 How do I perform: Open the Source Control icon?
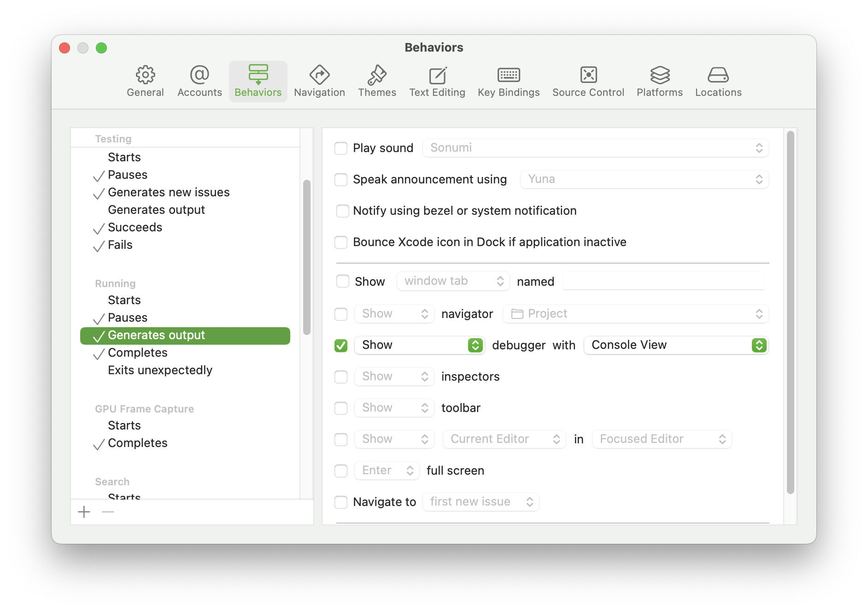[588, 75]
